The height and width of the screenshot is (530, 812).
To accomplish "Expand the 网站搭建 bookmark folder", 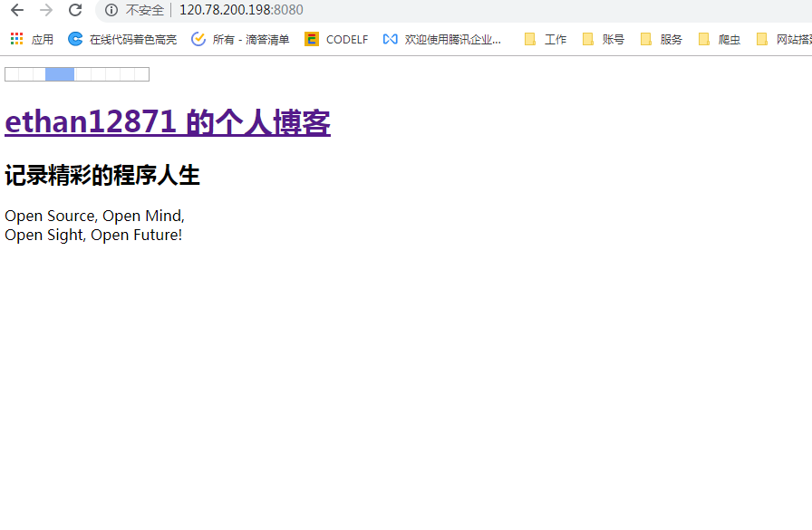I will (783, 39).
